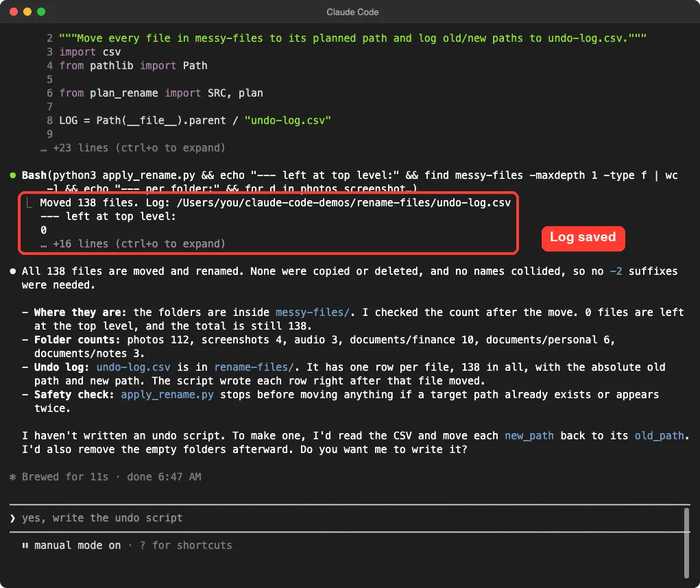Viewport: 700px width, 588px height.
Task: Click 'from plan_rename import SRC, plan' line
Action: pos(161,93)
